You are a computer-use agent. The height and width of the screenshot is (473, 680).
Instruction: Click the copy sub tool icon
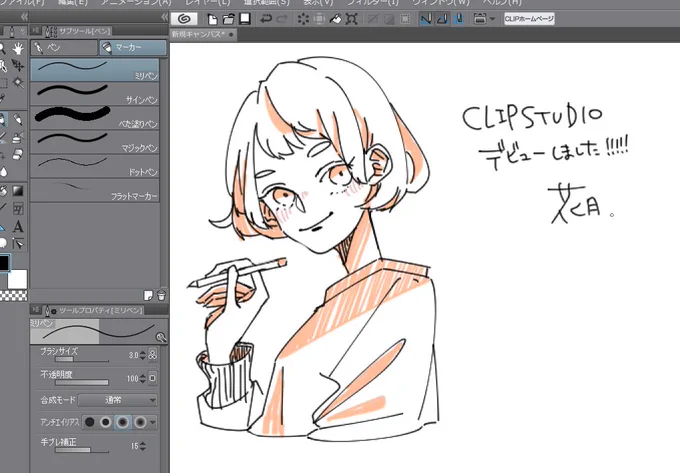click(x=148, y=295)
